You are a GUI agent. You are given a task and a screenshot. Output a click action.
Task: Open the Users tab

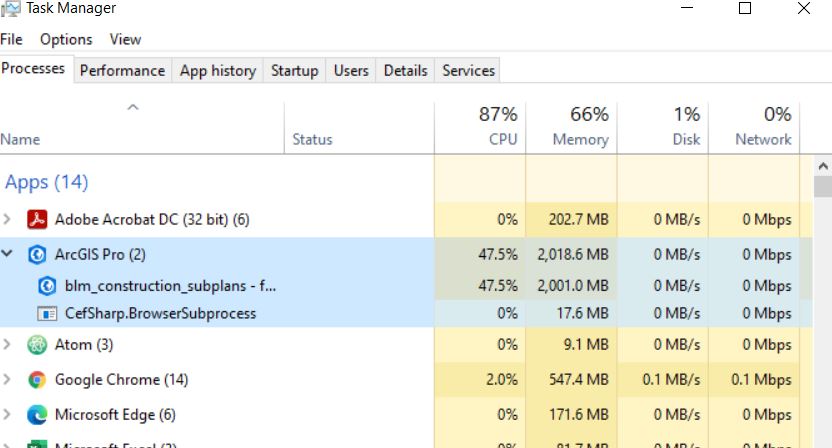click(351, 71)
